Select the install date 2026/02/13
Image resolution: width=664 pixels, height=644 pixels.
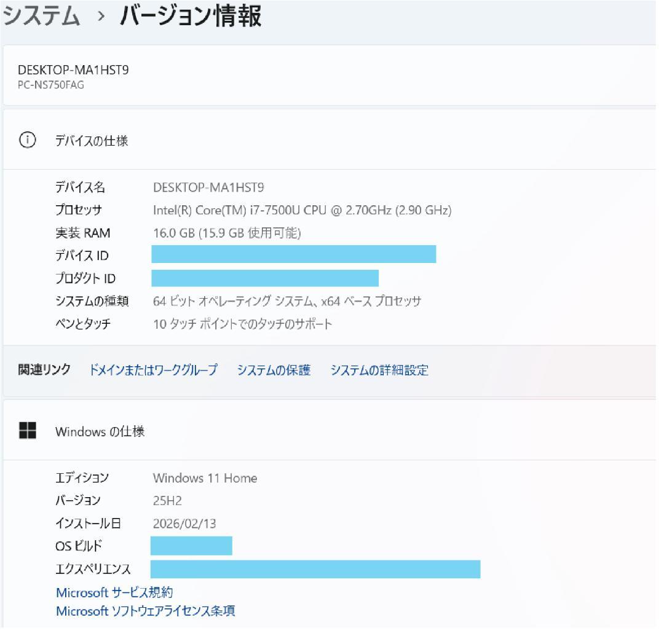tap(184, 524)
